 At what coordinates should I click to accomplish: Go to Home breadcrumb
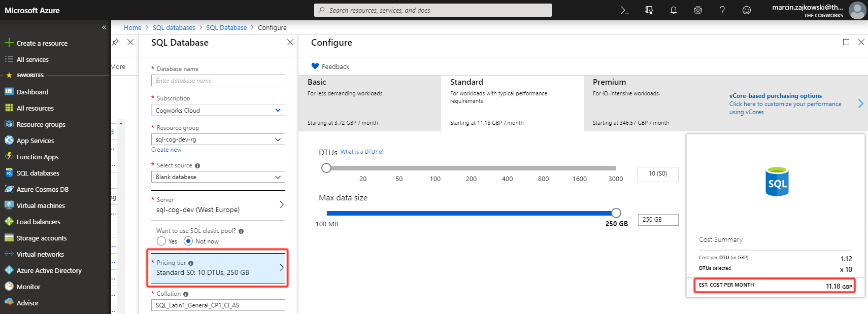(x=132, y=27)
